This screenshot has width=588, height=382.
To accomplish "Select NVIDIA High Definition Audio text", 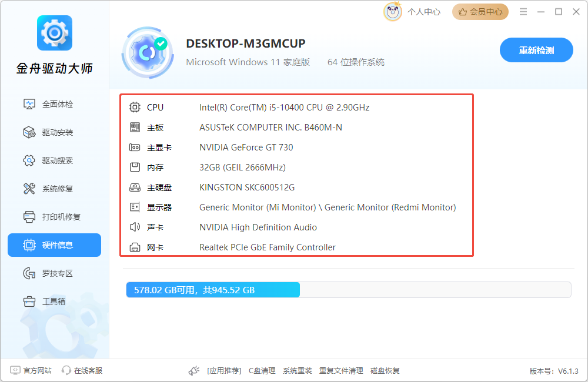I will point(258,227).
